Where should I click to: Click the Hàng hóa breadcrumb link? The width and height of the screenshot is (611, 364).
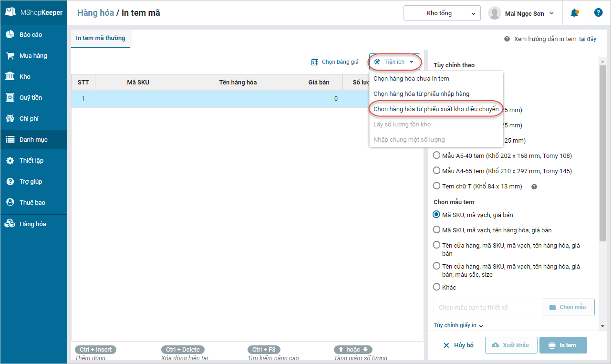[95, 13]
